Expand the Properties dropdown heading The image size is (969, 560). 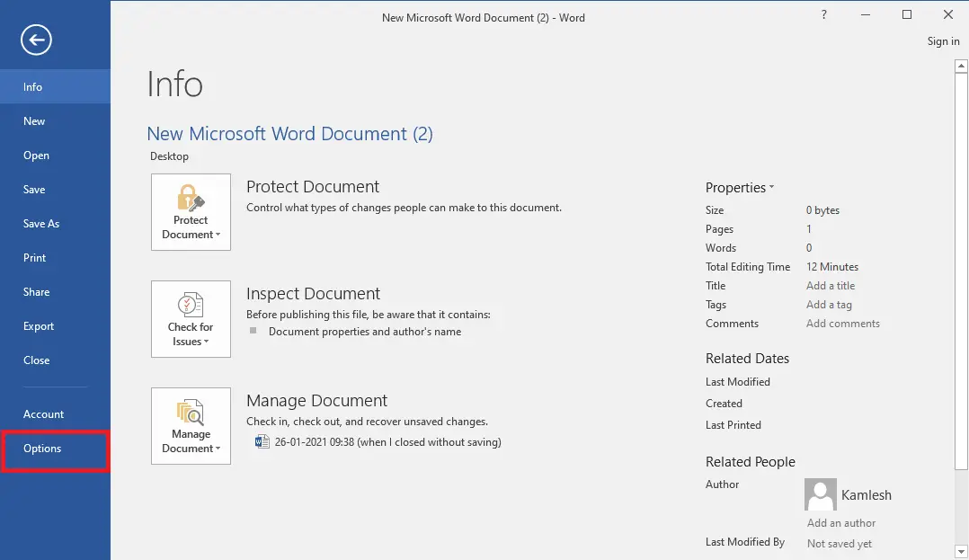click(740, 187)
